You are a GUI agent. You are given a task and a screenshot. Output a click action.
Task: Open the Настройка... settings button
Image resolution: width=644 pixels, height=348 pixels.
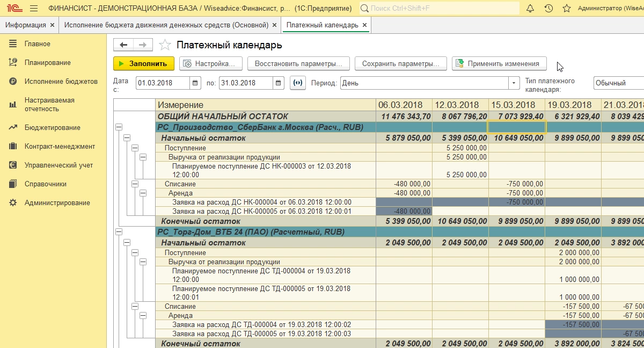(x=210, y=63)
